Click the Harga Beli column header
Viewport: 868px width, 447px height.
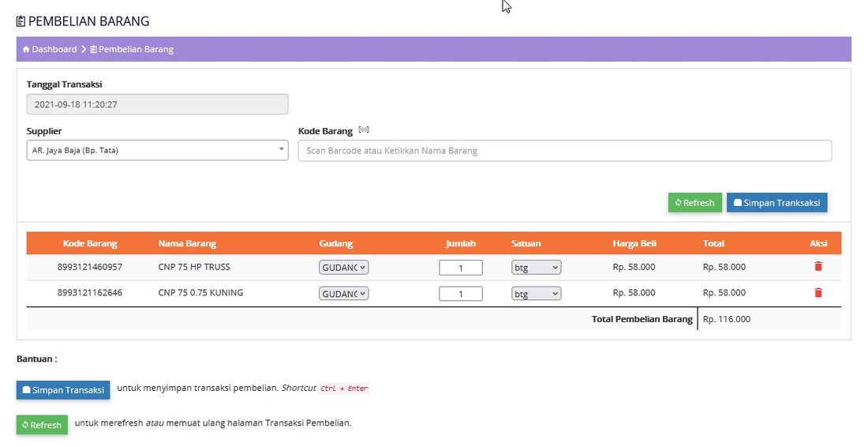pyautogui.click(x=634, y=243)
